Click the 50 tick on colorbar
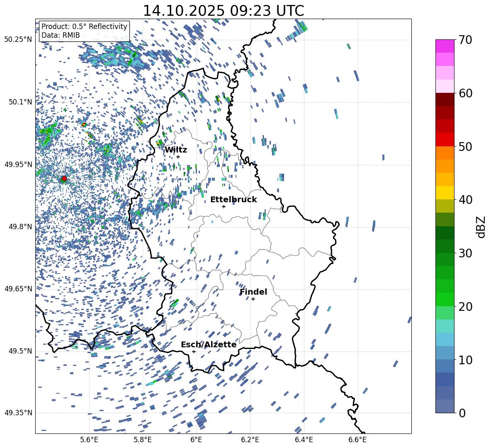The height and width of the screenshot is (448, 491). [x=465, y=146]
